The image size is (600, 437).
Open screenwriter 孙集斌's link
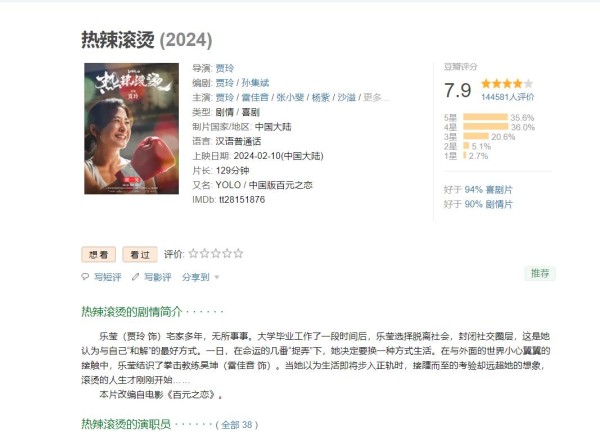click(255, 83)
